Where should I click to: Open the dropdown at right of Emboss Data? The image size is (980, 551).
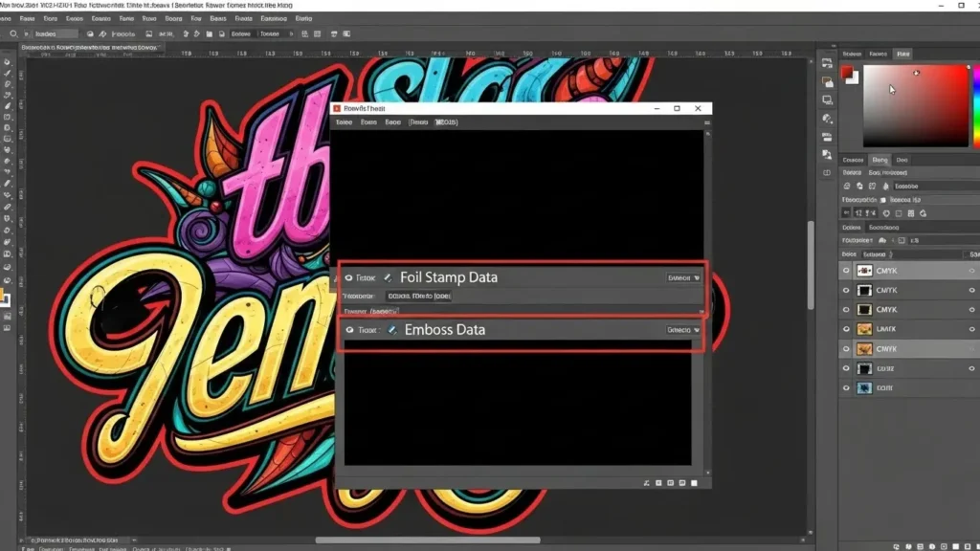(683, 330)
